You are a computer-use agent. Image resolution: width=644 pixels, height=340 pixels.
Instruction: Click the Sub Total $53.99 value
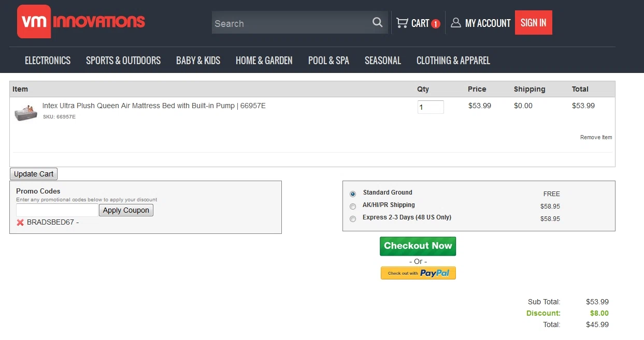pos(597,302)
